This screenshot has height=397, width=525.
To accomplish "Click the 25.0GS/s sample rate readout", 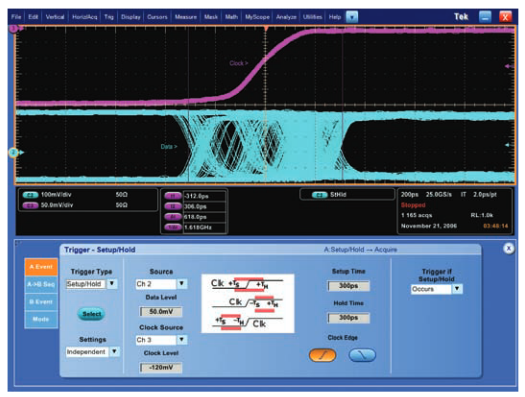I will (x=439, y=194).
